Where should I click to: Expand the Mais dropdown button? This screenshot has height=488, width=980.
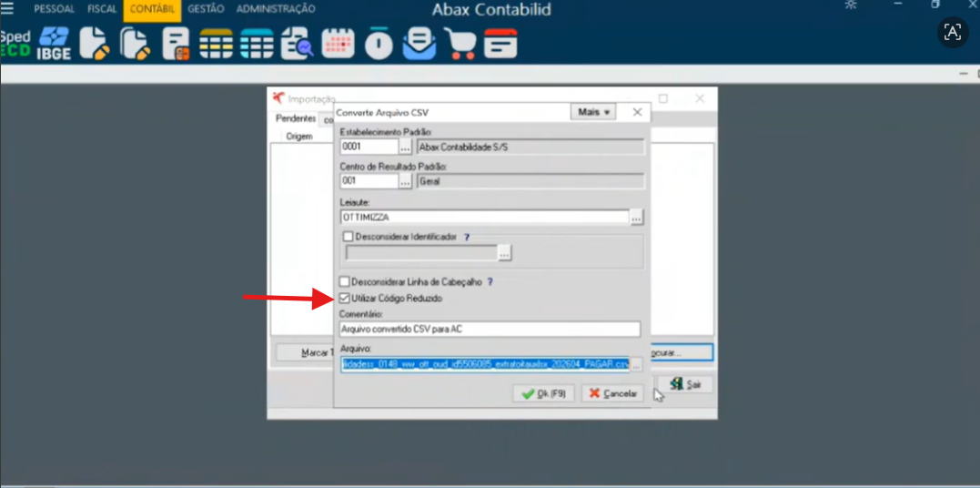click(593, 112)
